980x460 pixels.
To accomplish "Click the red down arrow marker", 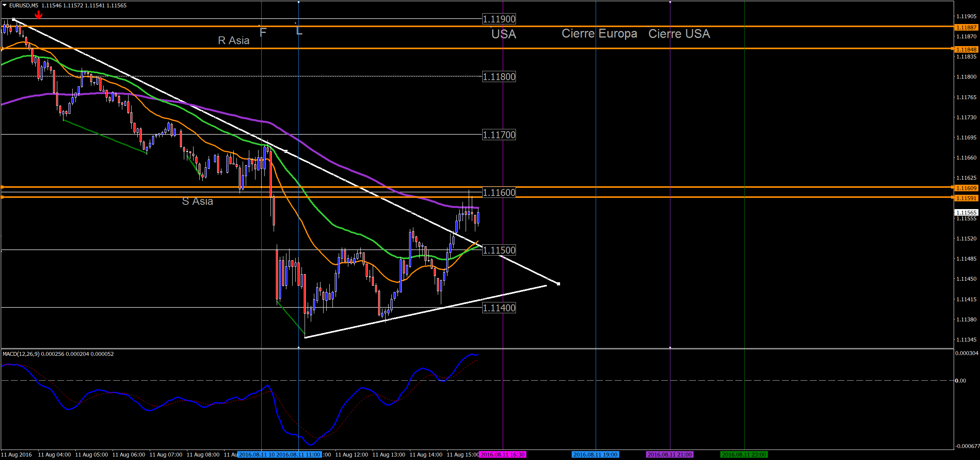I will 38,15.
